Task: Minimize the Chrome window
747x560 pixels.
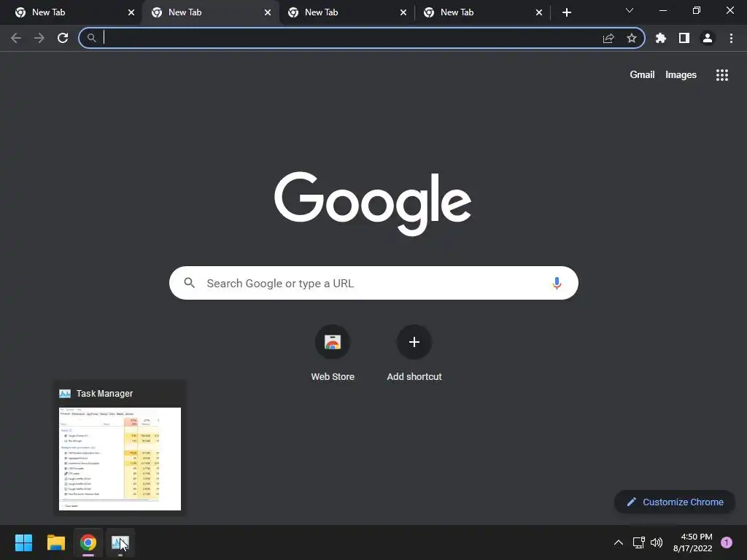Action: [x=662, y=10]
